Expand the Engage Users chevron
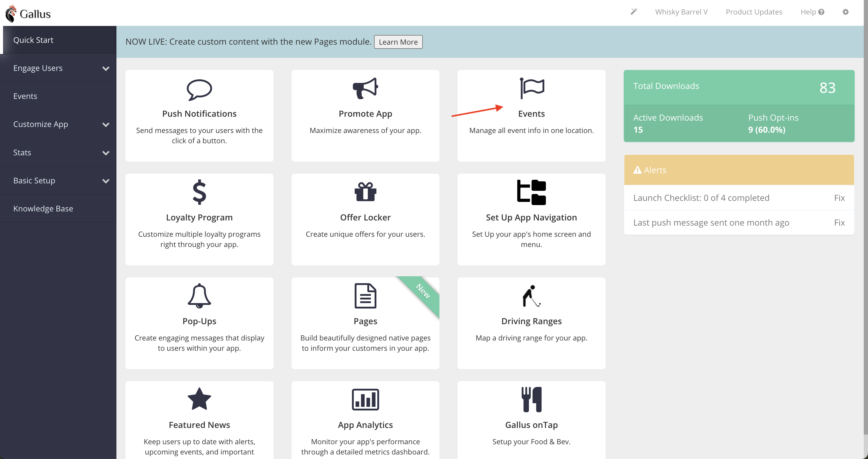Image resolution: width=868 pixels, height=459 pixels. (106, 68)
